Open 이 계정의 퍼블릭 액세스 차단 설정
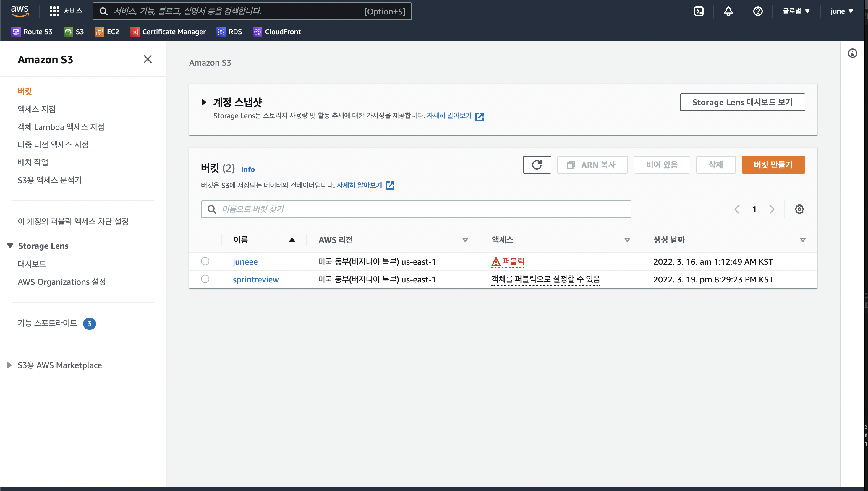 (73, 221)
